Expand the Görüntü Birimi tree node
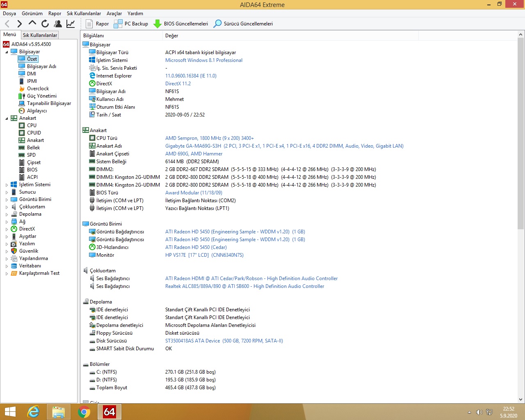Image resolution: width=525 pixels, height=420 pixels. coord(7,200)
